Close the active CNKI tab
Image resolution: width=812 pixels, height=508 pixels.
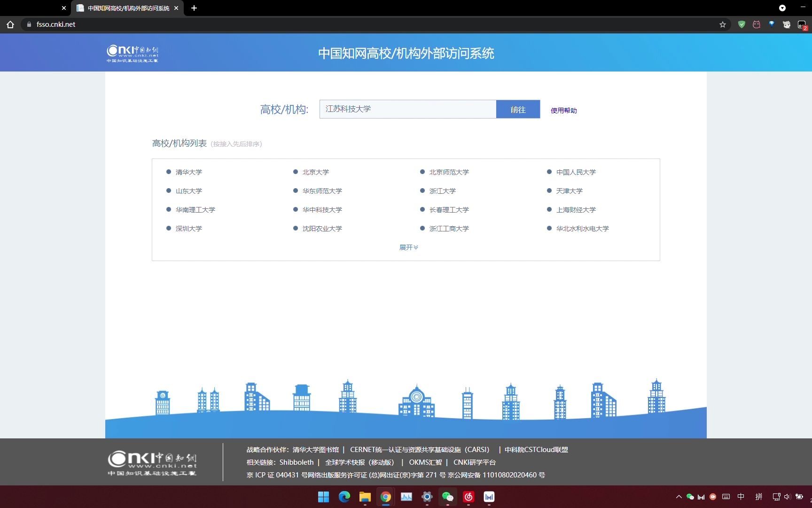[176, 8]
